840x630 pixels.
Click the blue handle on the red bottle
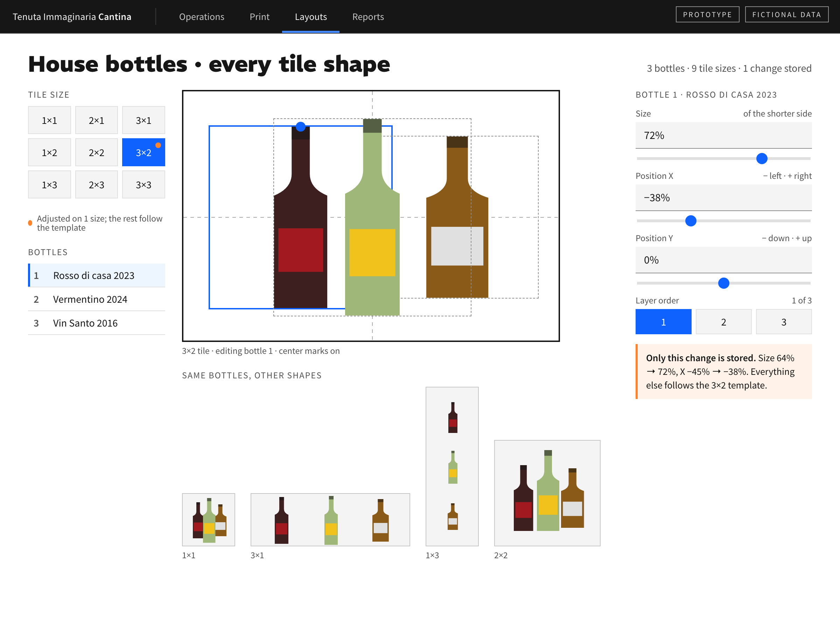[300, 126]
